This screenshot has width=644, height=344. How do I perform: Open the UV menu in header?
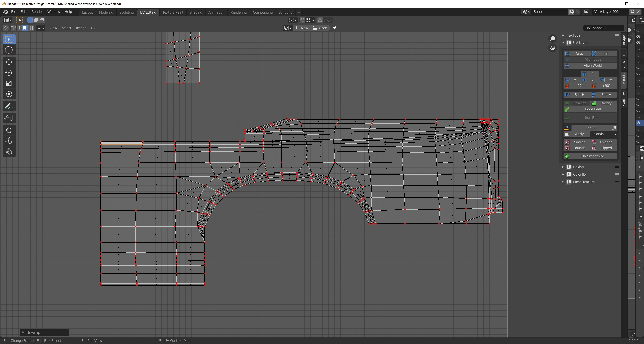tap(93, 28)
